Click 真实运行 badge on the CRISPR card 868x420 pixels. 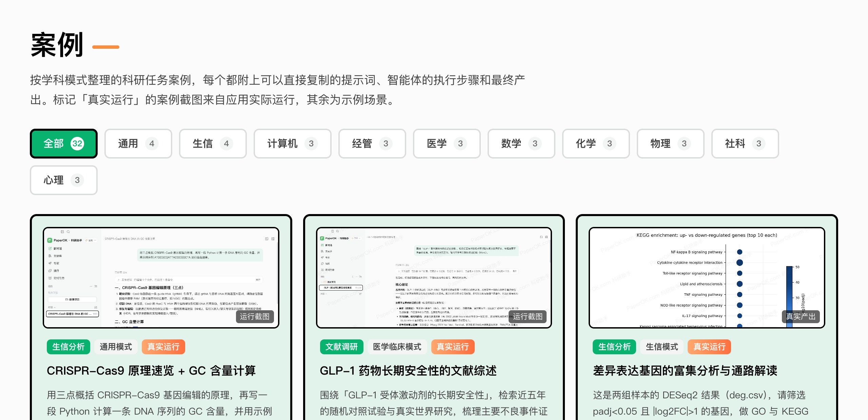click(x=163, y=347)
